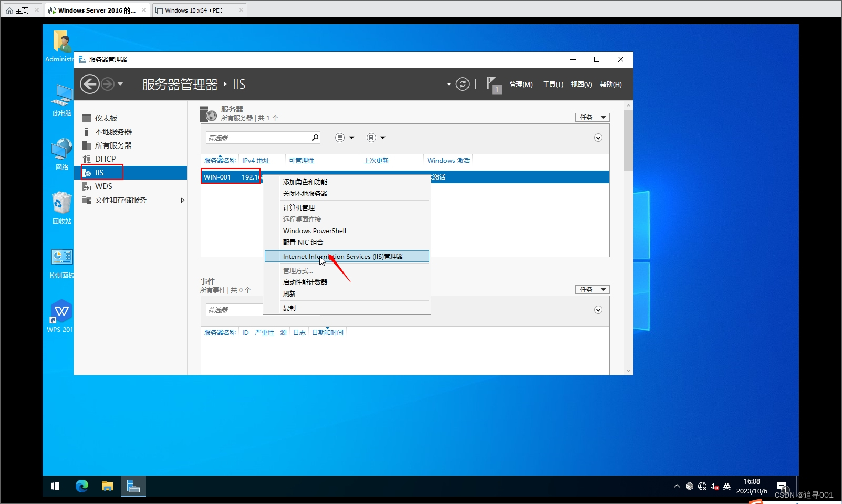Select the WIN-001 server row

(x=405, y=177)
